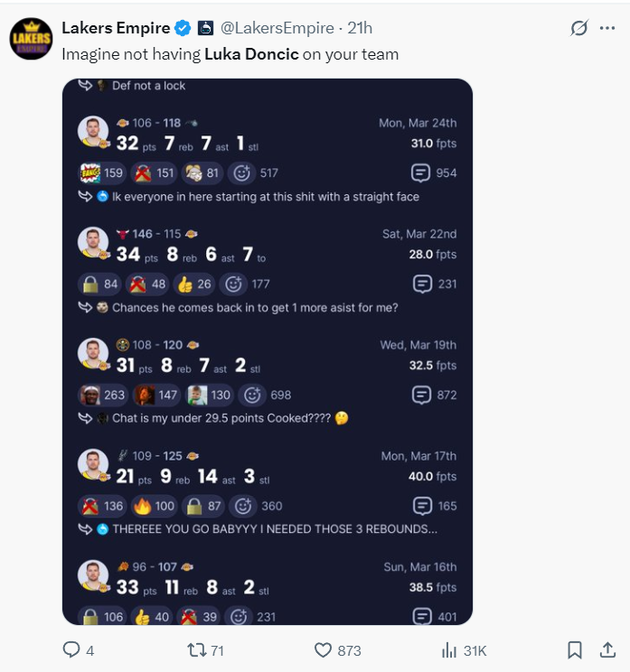Image resolution: width=630 pixels, height=672 pixels.
Task: Open Lakers Empire profile avatar
Action: click(31, 38)
